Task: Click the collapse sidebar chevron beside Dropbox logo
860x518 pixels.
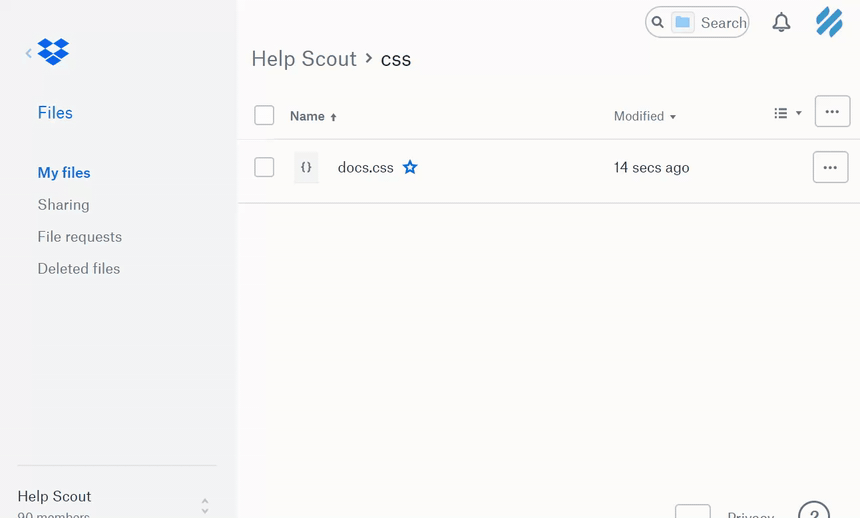Action: coord(28,53)
